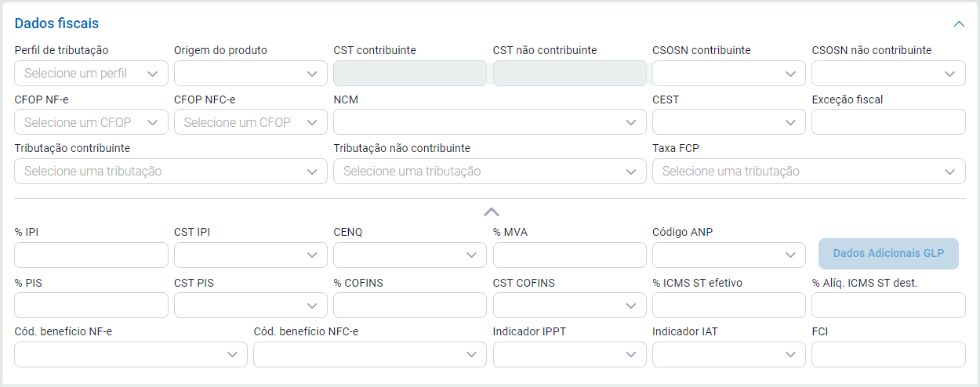Open the CFOP NFC-e dropdown

[250, 122]
